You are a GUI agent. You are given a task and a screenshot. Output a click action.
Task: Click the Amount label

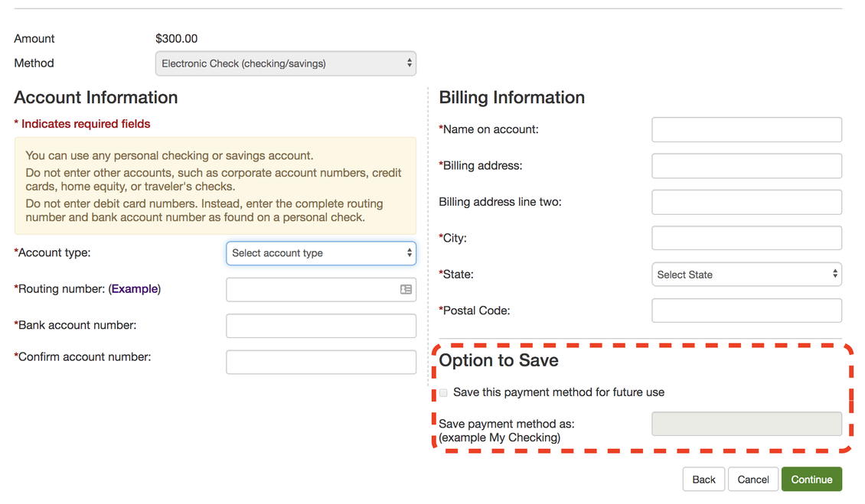pyautogui.click(x=34, y=38)
